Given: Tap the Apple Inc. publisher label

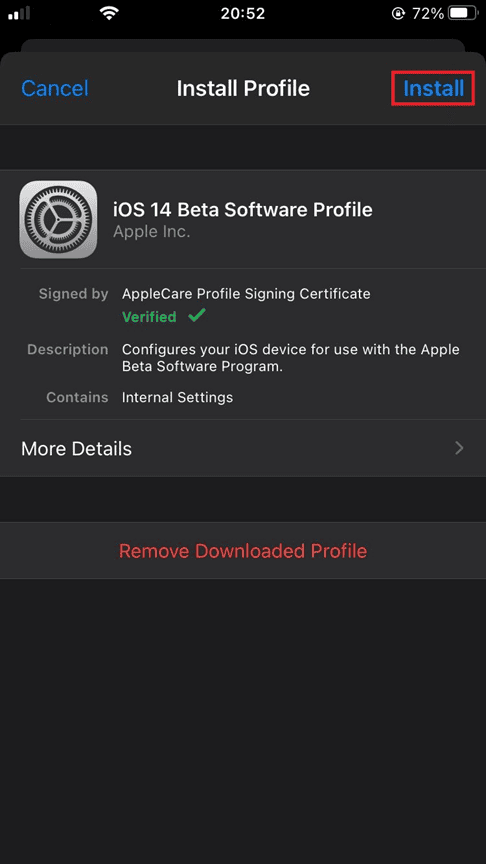Looking at the screenshot, I should click(152, 232).
